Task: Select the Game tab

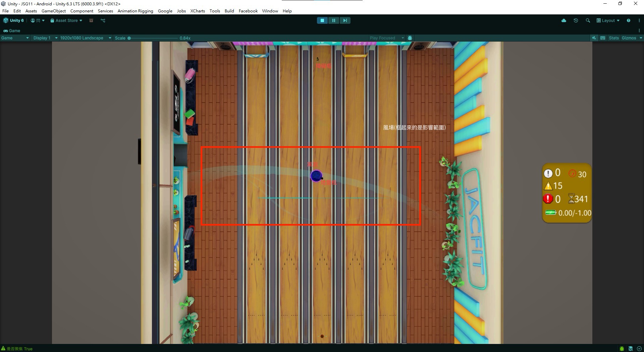Action: tap(12, 31)
